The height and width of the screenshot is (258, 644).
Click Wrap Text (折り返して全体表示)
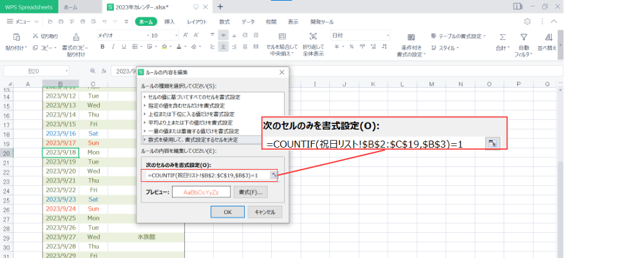click(x=314, y=45)
